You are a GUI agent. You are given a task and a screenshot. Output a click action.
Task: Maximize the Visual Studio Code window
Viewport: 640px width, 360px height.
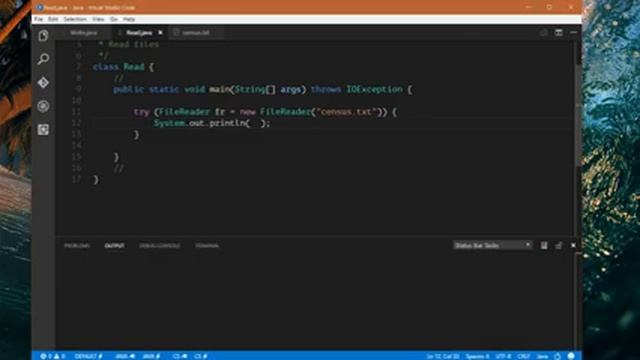click(x=549, y=7)
